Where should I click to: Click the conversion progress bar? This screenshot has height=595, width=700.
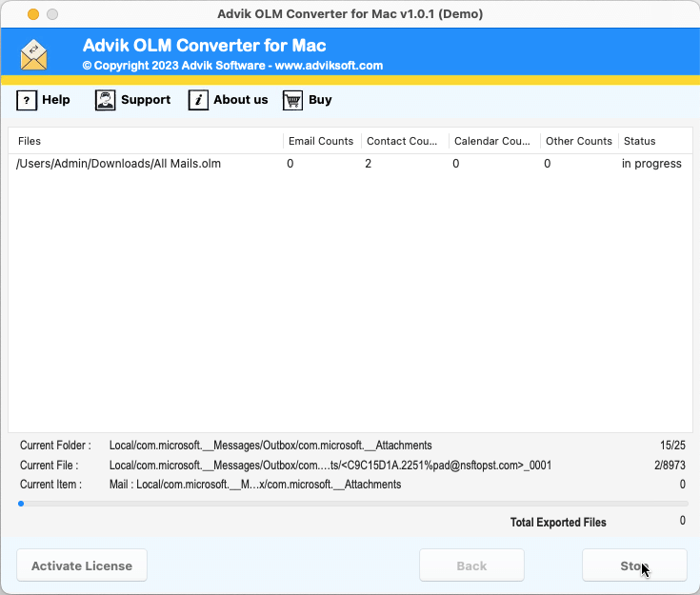click(353, 504)
